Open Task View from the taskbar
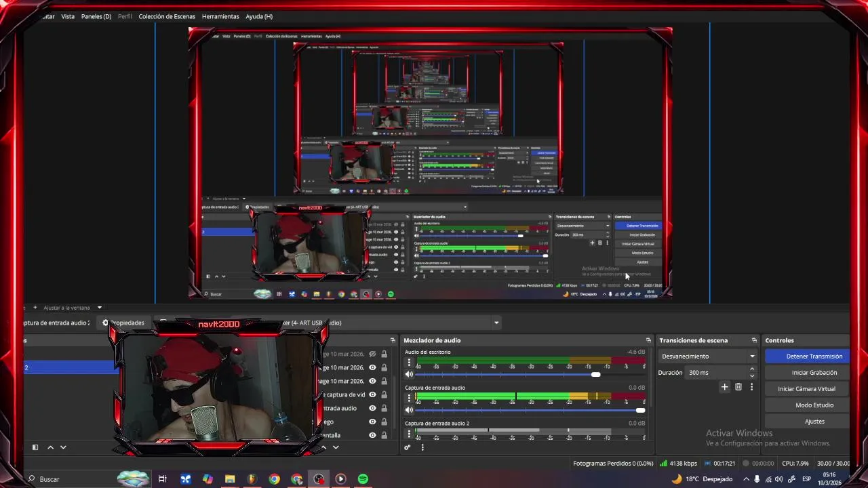This screenshot has height=488, width=868. [x=163, y=479]
